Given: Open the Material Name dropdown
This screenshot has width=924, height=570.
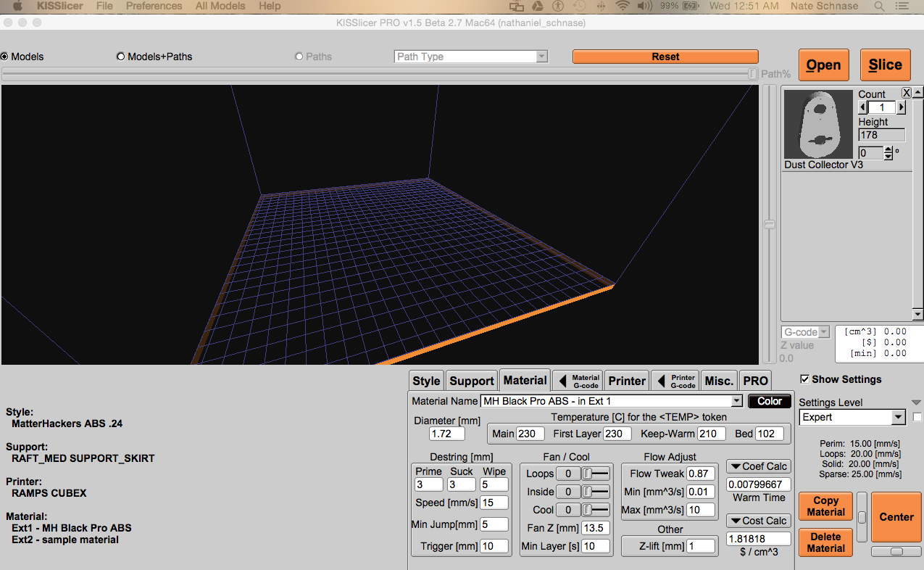Looking at the screenshot, I should click(612, 401).
